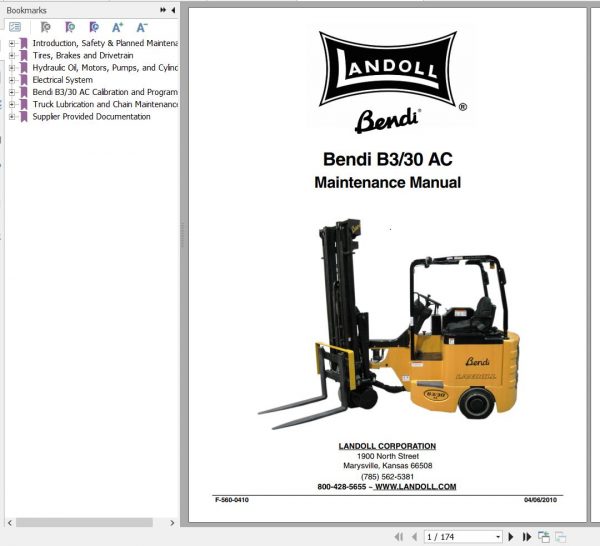The height and width of the screenshot is (546, 600).
Task: Expand Truck Lubrication and Chain Maintenance bookmark
Action: click(x=12, y=105)
